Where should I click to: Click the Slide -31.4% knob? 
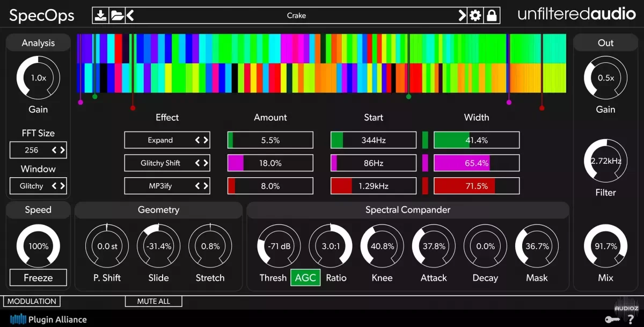click(158, 246)
